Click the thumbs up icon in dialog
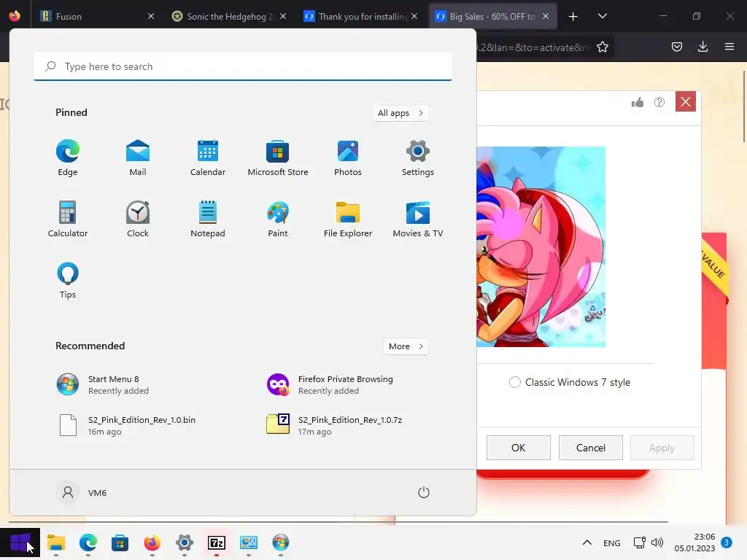This screenshot has width=747, height=560. coord(638,102)
